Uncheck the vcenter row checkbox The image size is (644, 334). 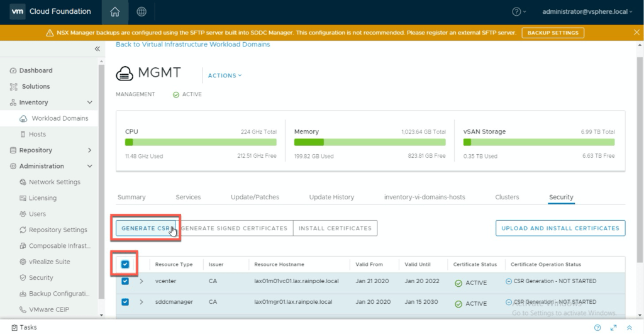coord(125,281)
